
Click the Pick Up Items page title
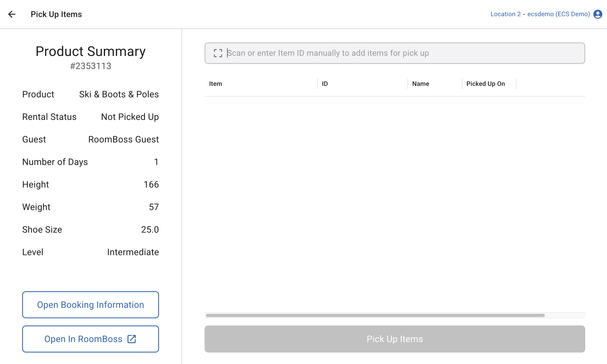(x=56, y=14)
